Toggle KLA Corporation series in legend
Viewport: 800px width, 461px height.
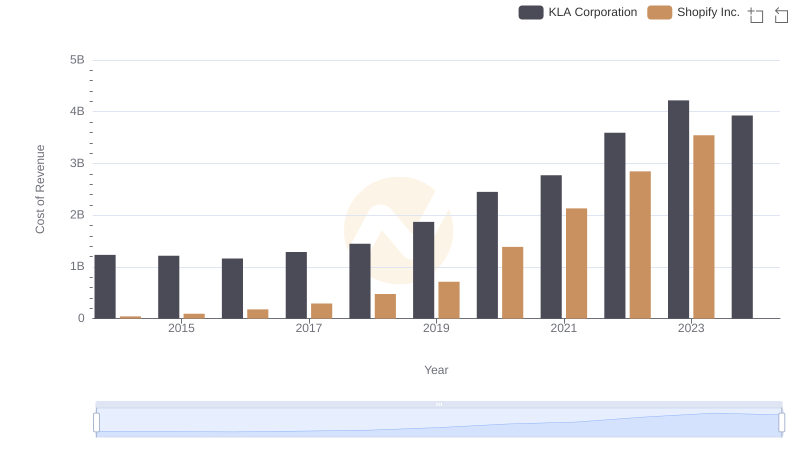click(x=578, y=12)
